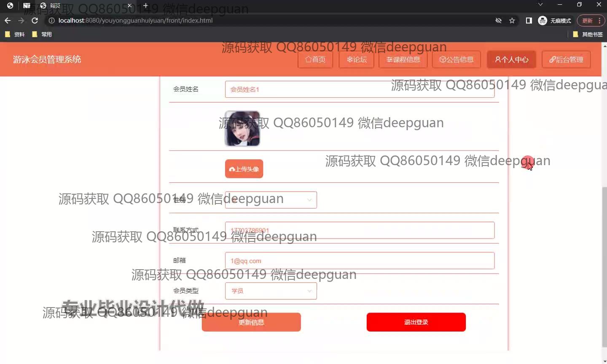Open 论坛 forum menu item

tap(357, 59)
